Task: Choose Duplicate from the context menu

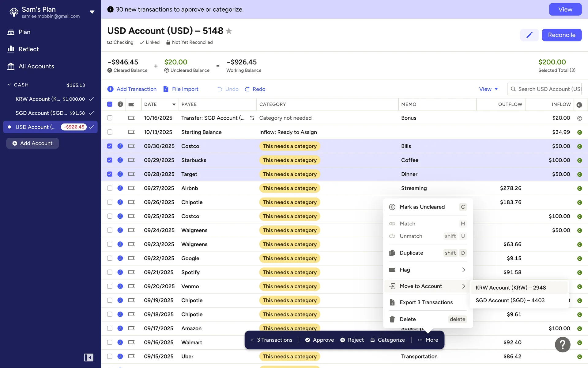Action: pyautogui.click(x=411, y=253)
